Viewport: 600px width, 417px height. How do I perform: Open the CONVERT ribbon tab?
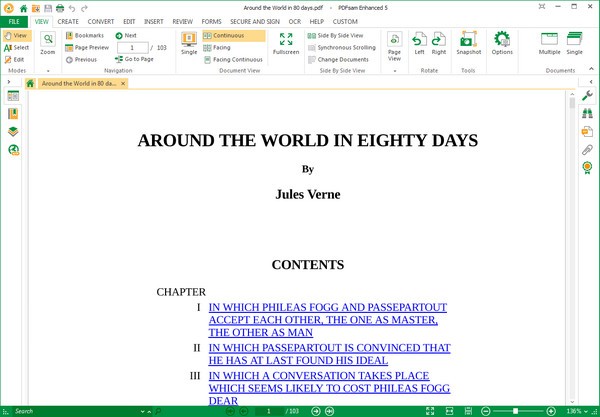100,20
